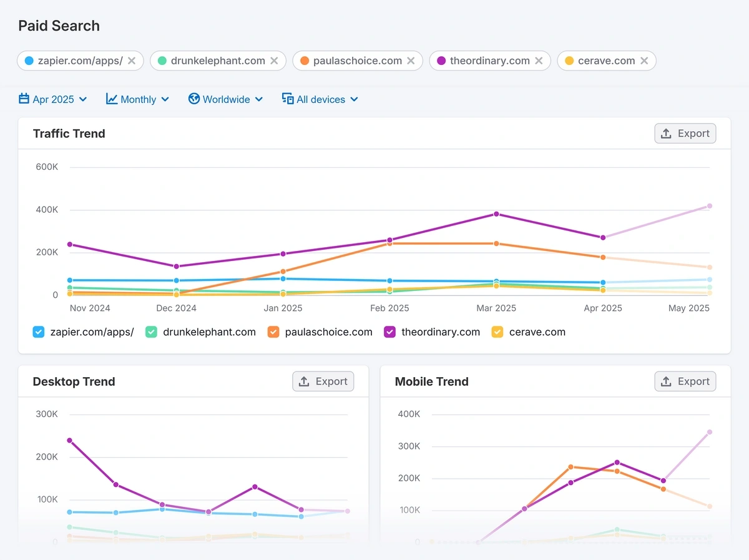Screen dimensions: 749x560
Task: Click paulaschoice.com Feb 2025 data point
Action: tap(389, 243)
